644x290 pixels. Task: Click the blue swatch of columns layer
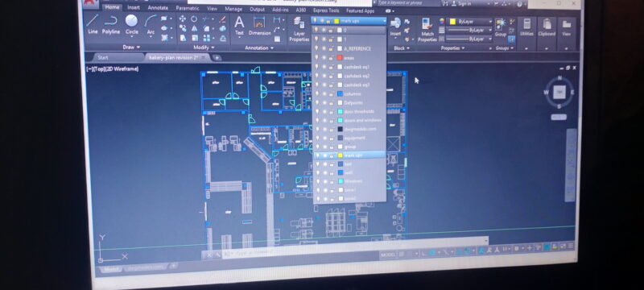pos(340,93)
